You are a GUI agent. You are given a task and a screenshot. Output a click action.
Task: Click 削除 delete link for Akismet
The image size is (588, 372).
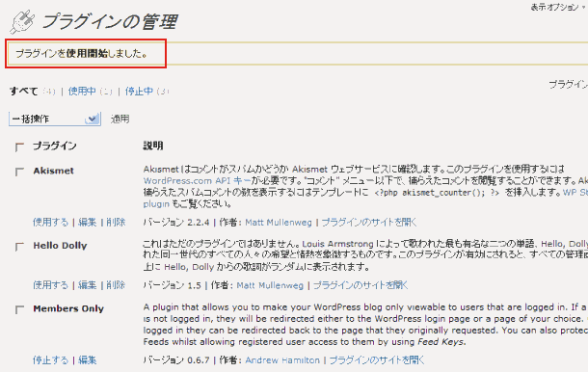116,222
